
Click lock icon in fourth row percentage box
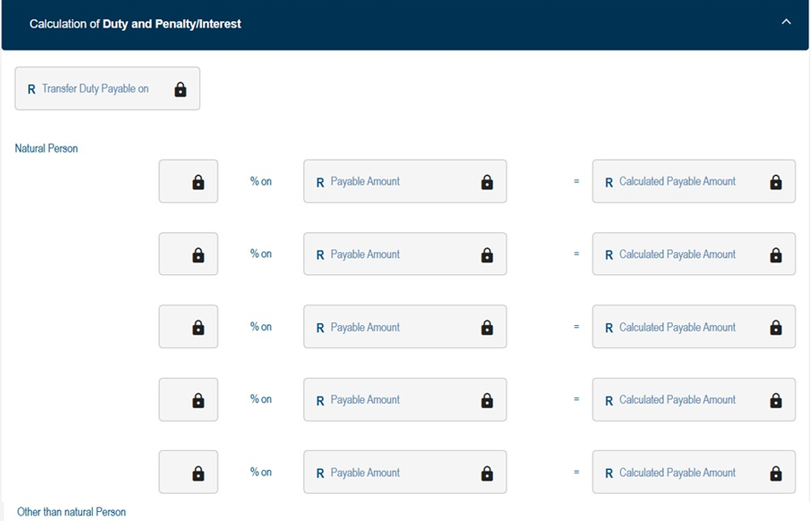[198, 400]
